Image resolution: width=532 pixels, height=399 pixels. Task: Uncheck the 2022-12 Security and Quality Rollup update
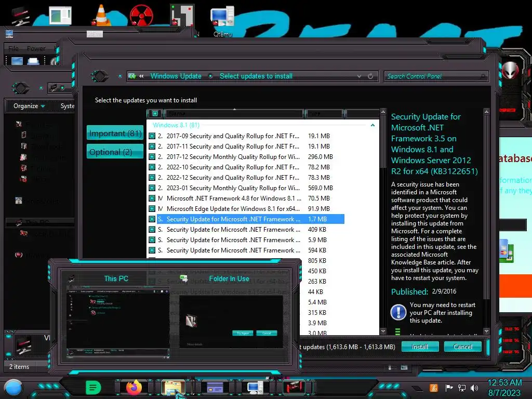[x=152, y=178]
